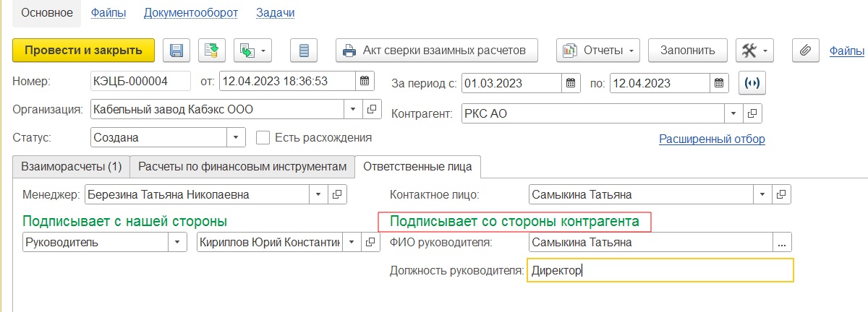Click the paperclip attachments icon
This screenshot has height=312, width=868.
804,51
